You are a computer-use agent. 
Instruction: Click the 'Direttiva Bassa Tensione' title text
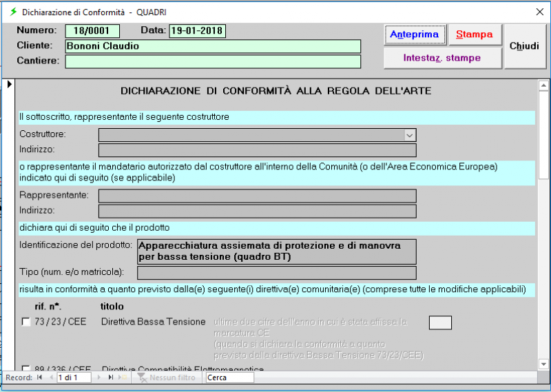153,322
